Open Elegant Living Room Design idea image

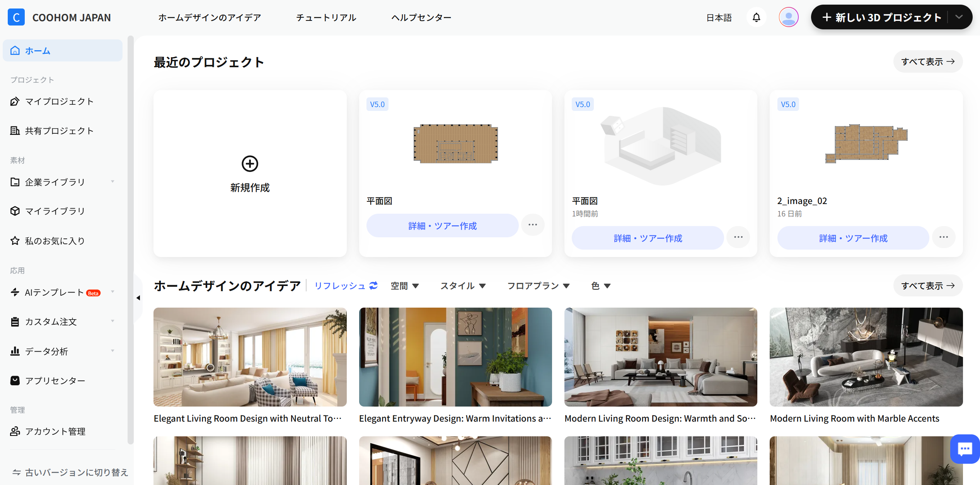[250, 357]
